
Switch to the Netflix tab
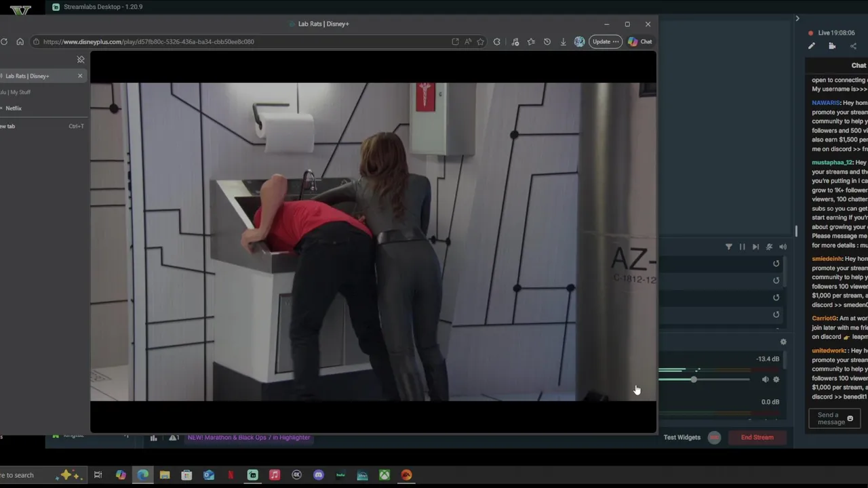pyautogui.click(x=14, y=108)
